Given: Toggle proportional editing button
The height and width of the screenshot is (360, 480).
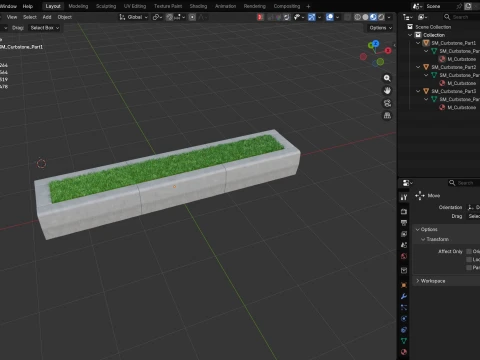Looking at the screenshot, I should [192, 17].
